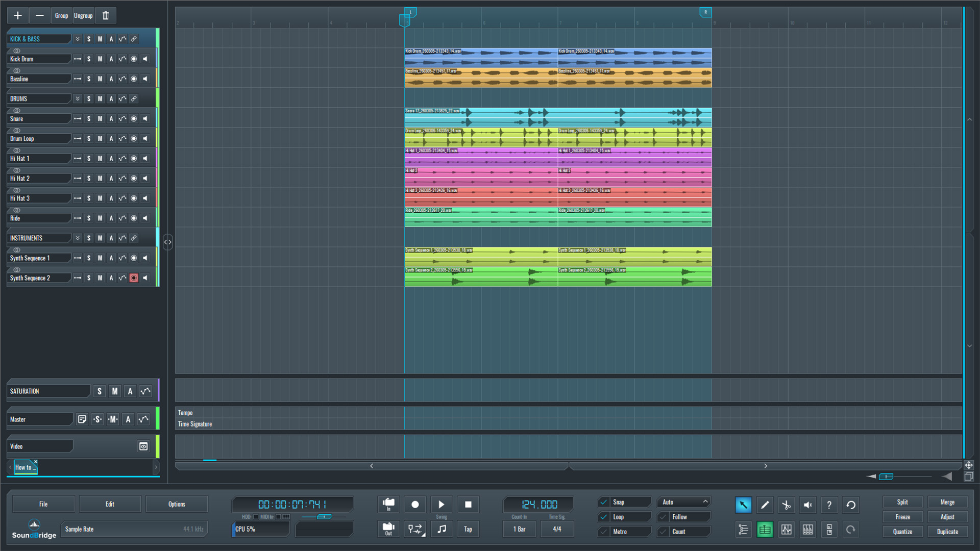Open the automation editor view icon
The image size is (980, 551).
pyautogui.click(x=786, y=530)
